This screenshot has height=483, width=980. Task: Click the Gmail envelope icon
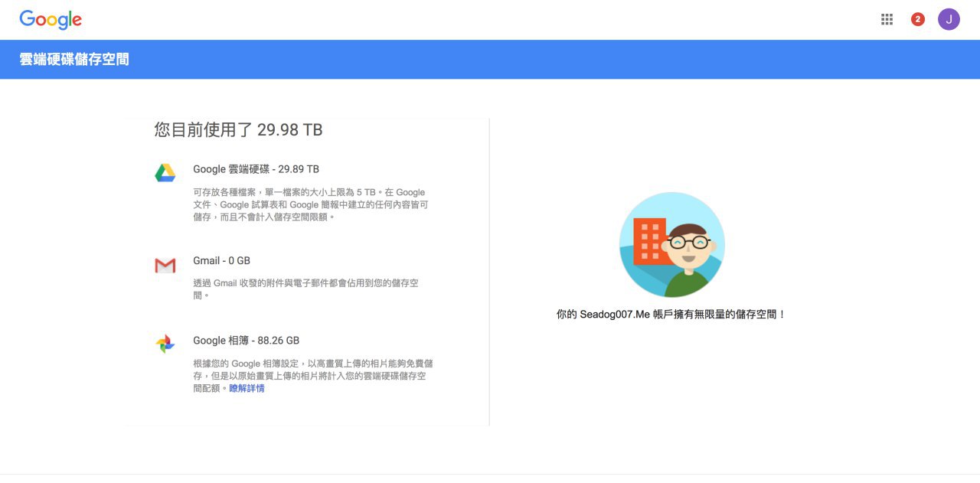click(x=165, y=266)
